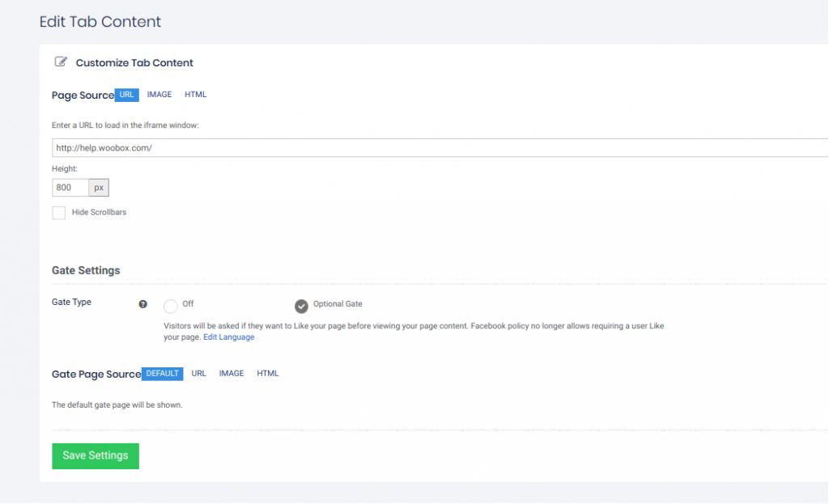Open the Edit Language link
This screenshot has height=504, width=829.
click(x=228, y=337)
